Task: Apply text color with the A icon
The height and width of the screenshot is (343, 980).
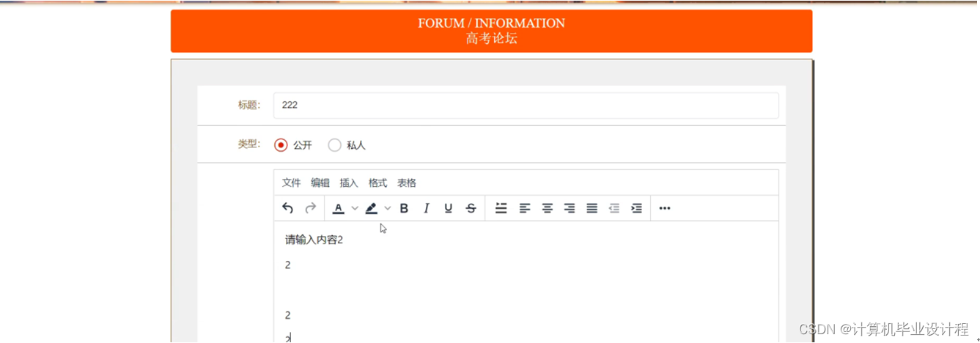Action: point(338,208)
